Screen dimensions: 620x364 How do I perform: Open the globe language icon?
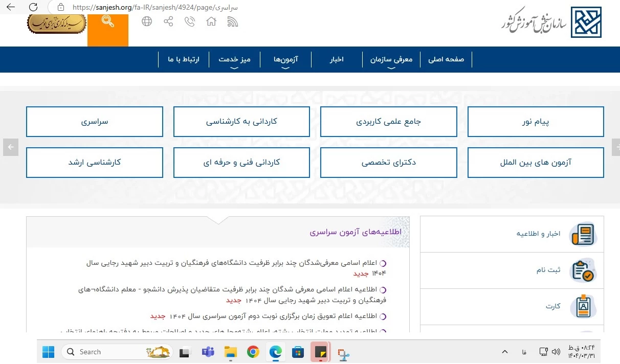point(147,21)
